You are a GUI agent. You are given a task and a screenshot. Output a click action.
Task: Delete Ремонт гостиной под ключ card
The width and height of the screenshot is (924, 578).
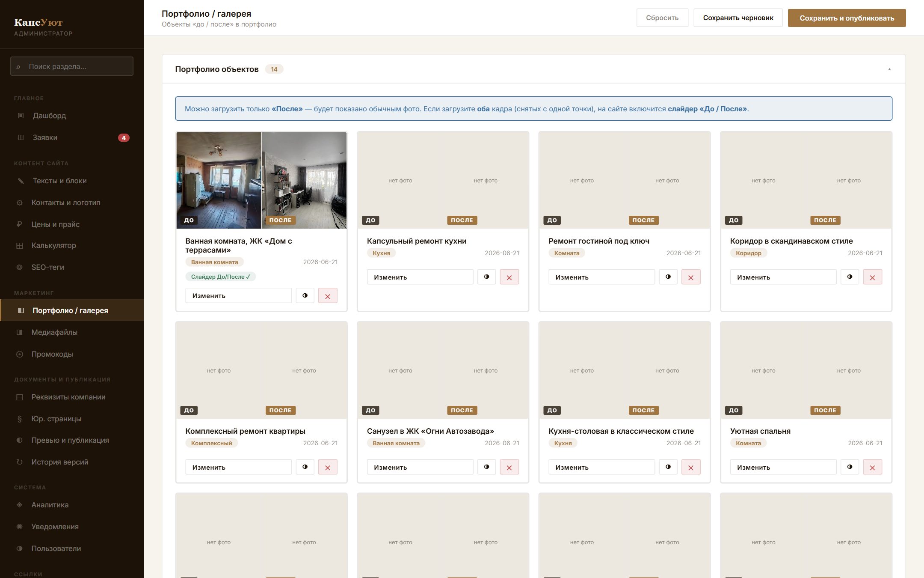point(691,277)
